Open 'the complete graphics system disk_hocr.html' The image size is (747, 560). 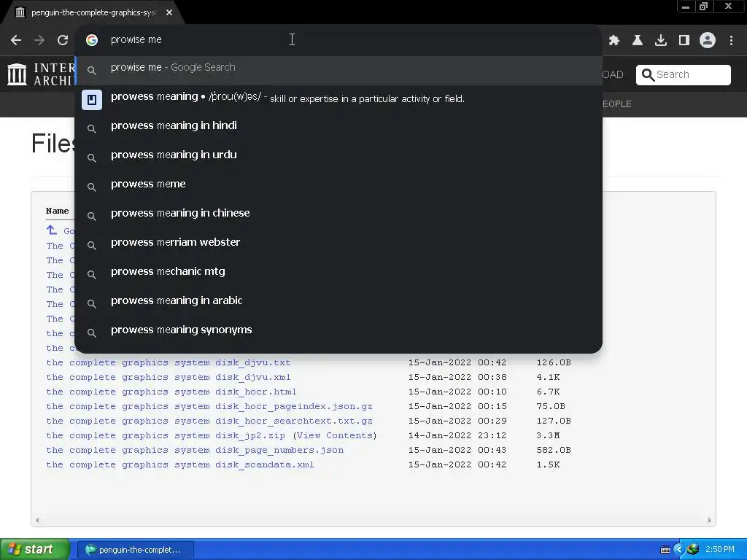(171, 392)
